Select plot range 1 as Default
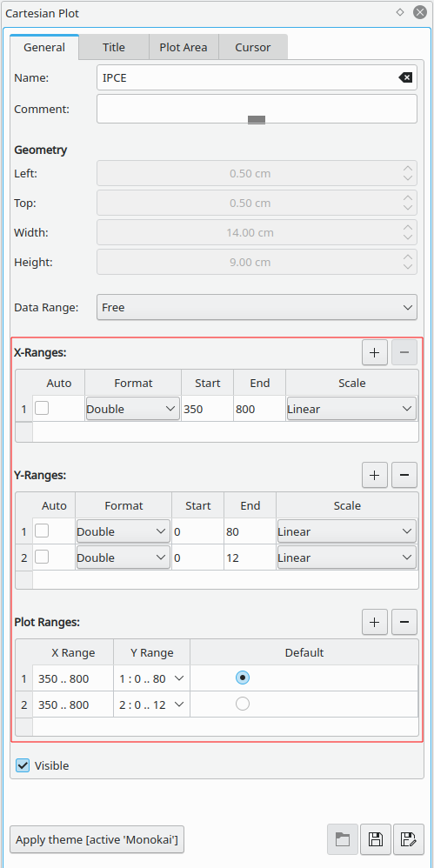The width and height of the screenshot is (434, 868). 243,677
